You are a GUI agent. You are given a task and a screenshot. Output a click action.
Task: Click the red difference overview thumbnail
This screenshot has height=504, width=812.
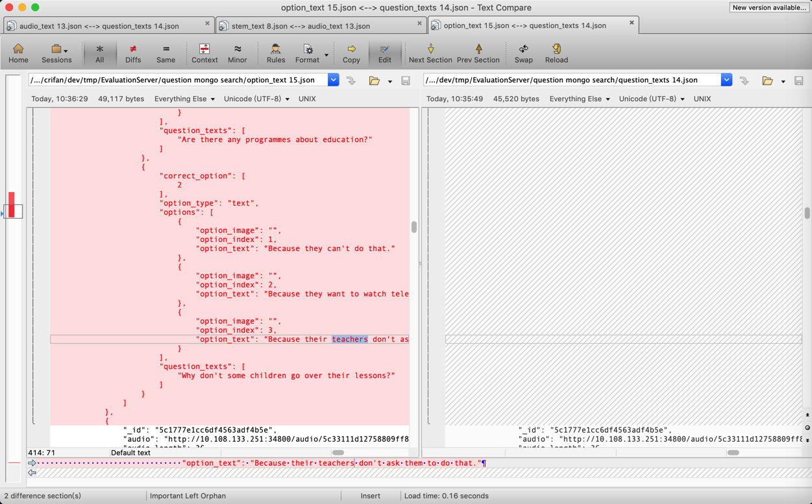[12, 204]
